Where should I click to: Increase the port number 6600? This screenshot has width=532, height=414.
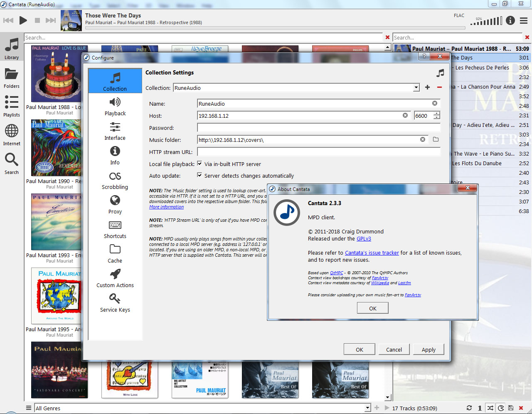pyautogui.click(x=436, y=114)
